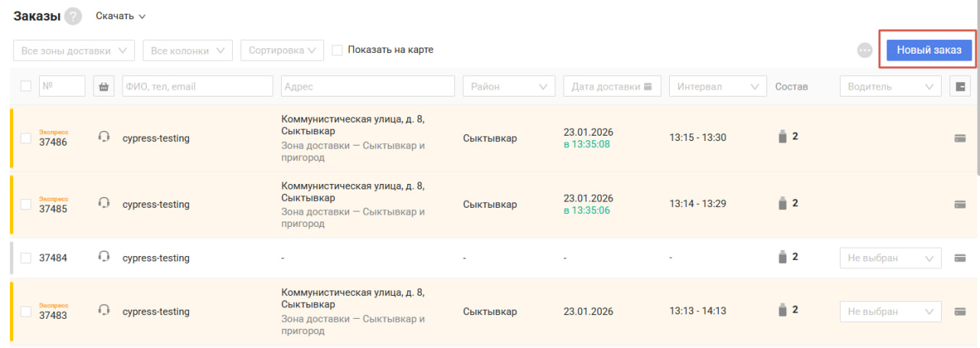Click the Новый заказ button
980x348 pixels.
pyautogui.click(x=929, y=50)
